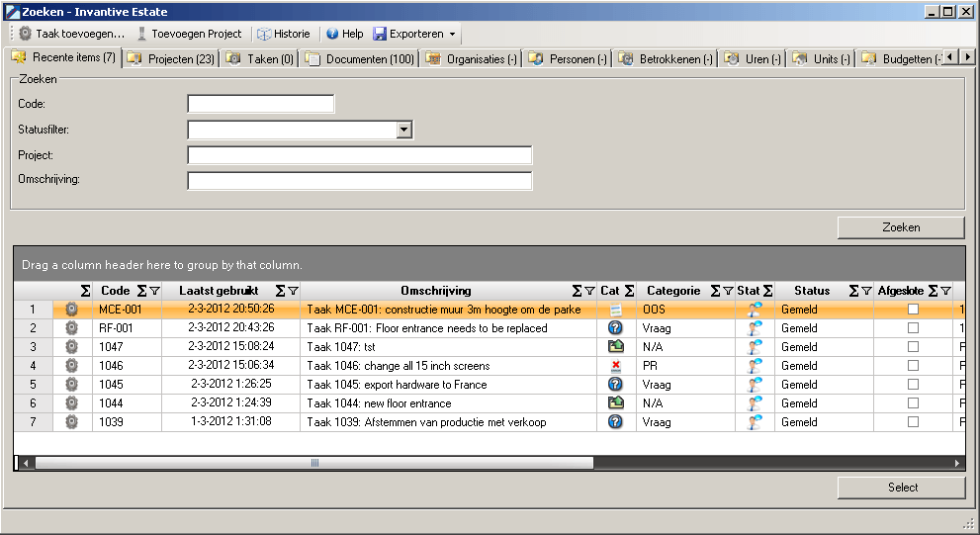Click the red cross PR icon in row 1046
Viewport: 980px width, 535px height.
coord(616,365)
